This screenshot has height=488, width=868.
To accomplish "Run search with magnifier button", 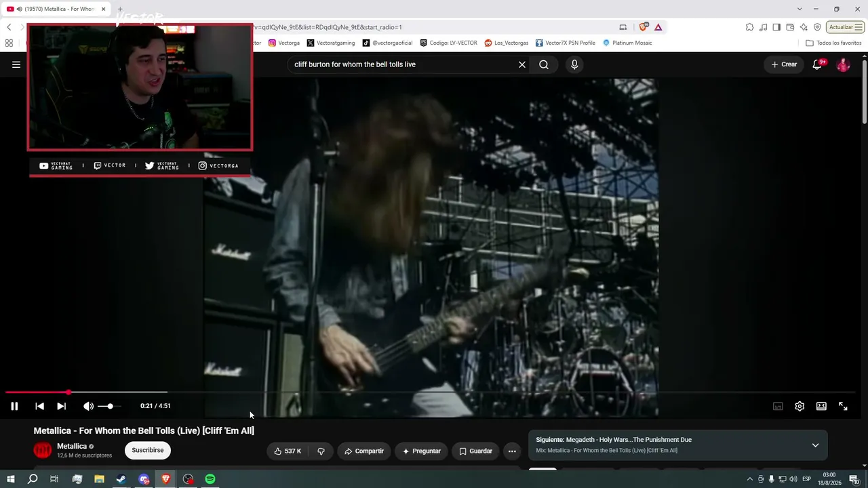I will [544, 64].
